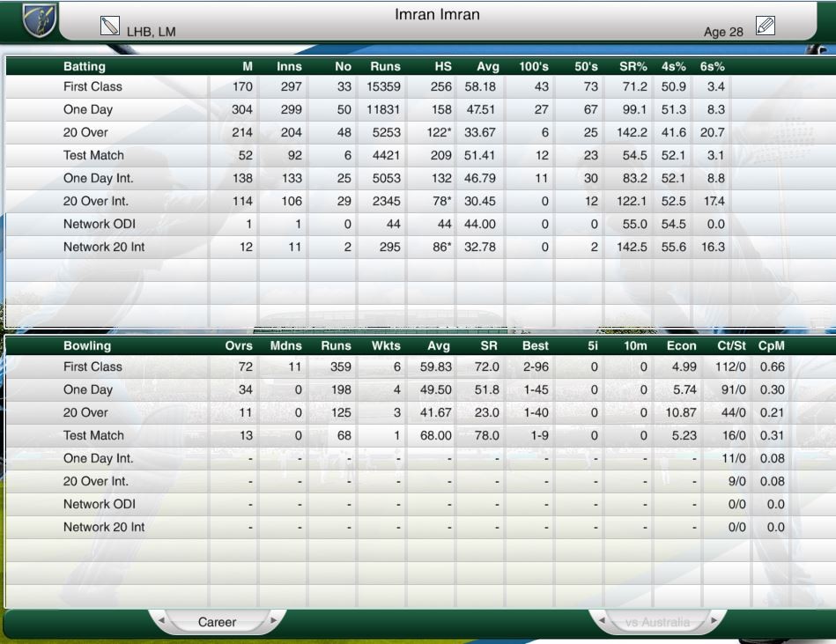Click First Class catches value 112/0
Image resolution: width=836 pixels, height=644 pixels.
point(730,366)
